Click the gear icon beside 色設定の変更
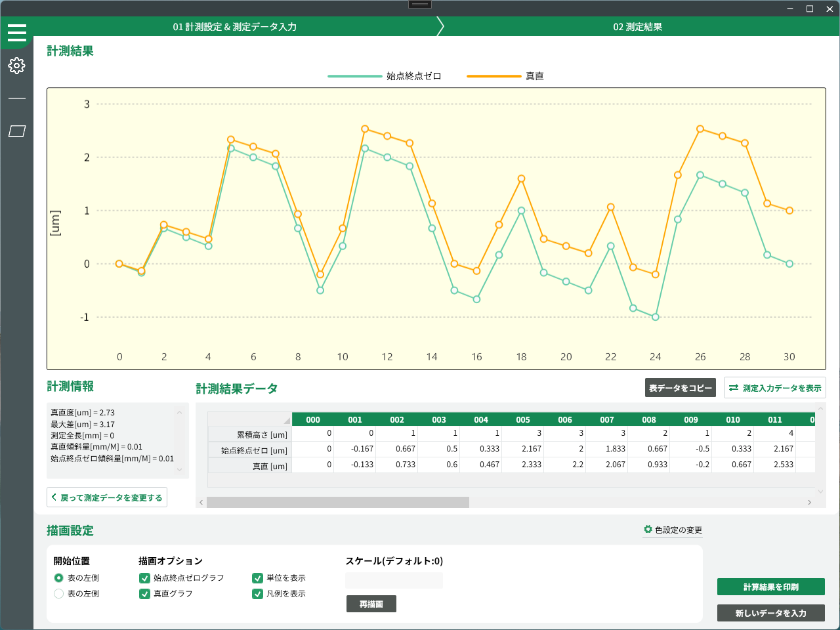 (x=648, y=530)
